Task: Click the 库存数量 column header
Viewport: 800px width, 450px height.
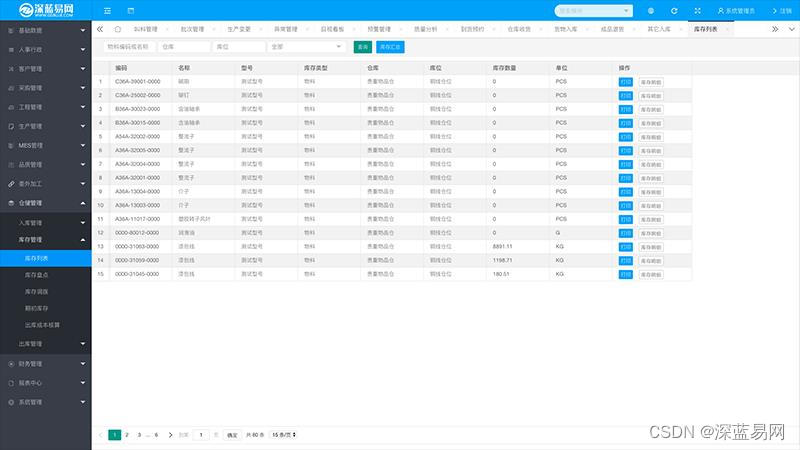Action: tap(504, 68)
